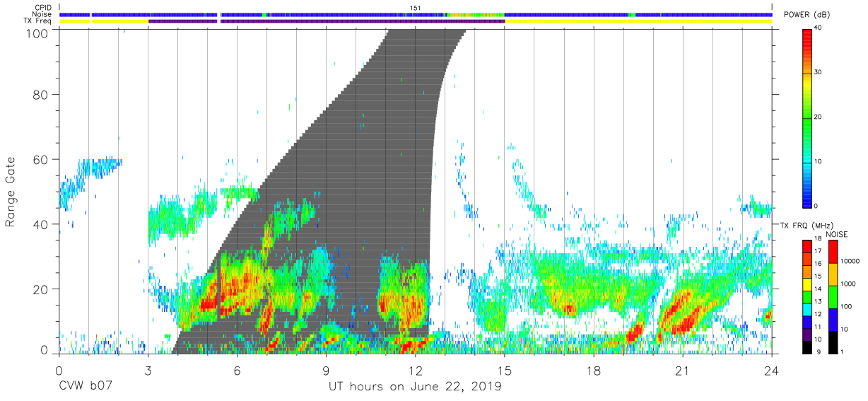Click the CPID value 151
Screen dimensions: 868x401
tap(416, 8)
